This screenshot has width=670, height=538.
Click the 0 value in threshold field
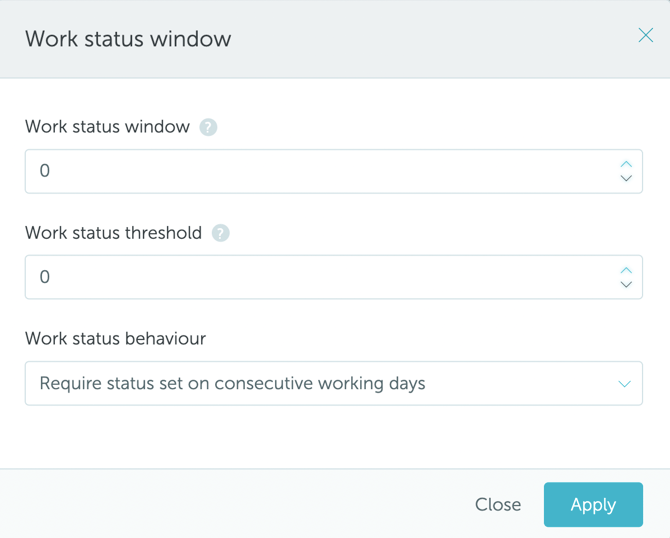click(44, 277)
